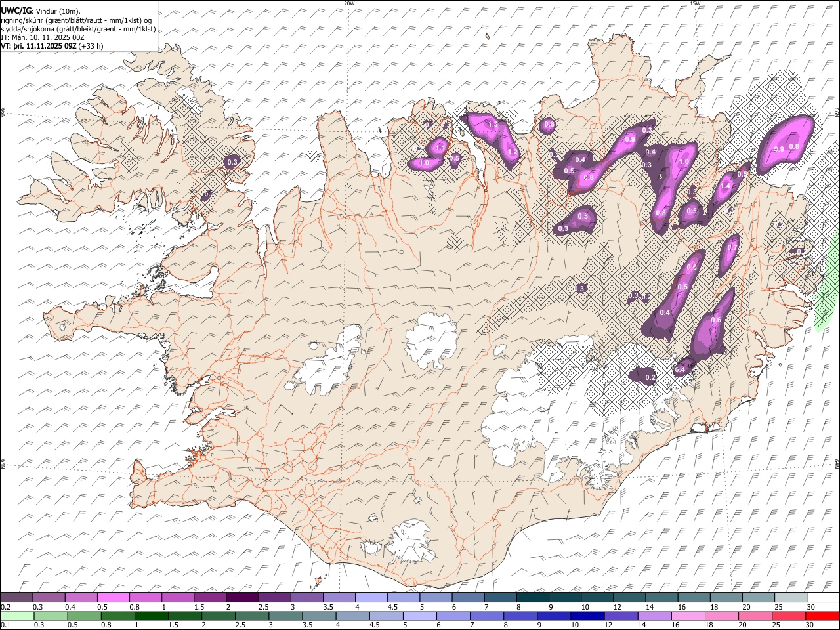
Task: Click the '1.4' snowfall value on map
Action: pos(725,186)
